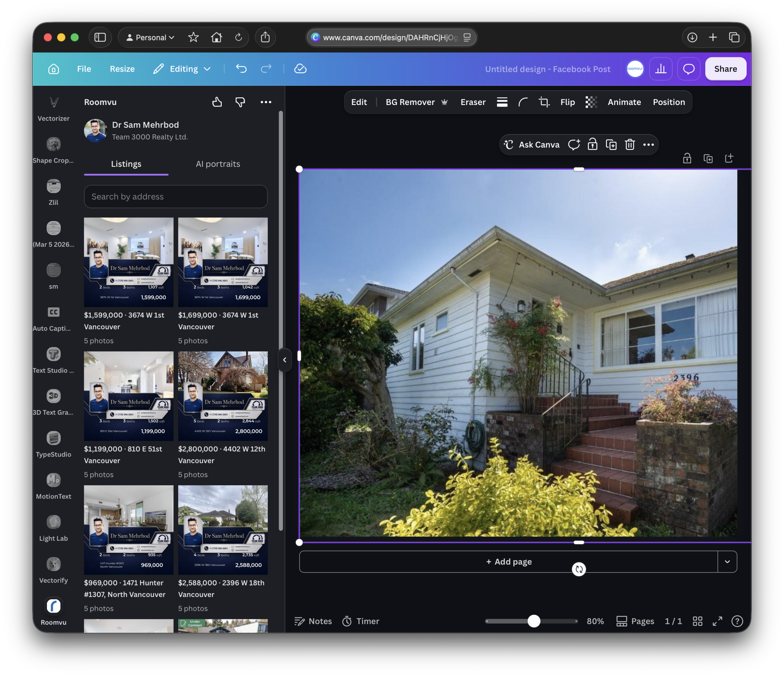Open the border style lines icon
The width and height of the screenshot is (784, 676).
[x=502, y=102]
